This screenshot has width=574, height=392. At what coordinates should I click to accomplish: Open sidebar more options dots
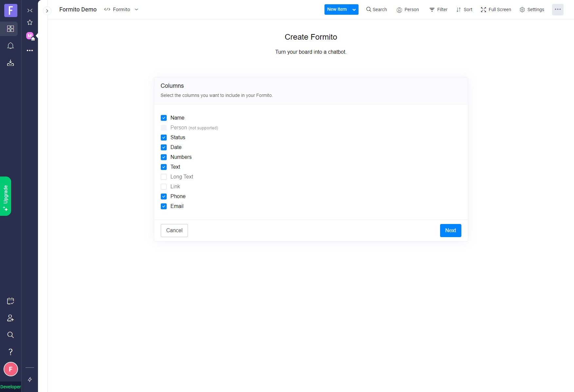(x=30, y=50)
